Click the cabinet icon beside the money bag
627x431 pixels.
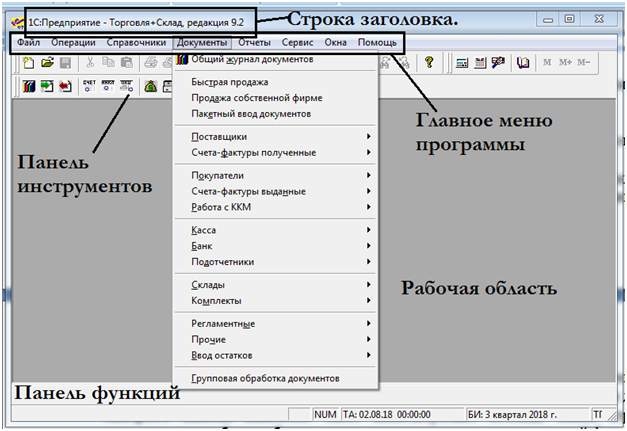(168, 86)
